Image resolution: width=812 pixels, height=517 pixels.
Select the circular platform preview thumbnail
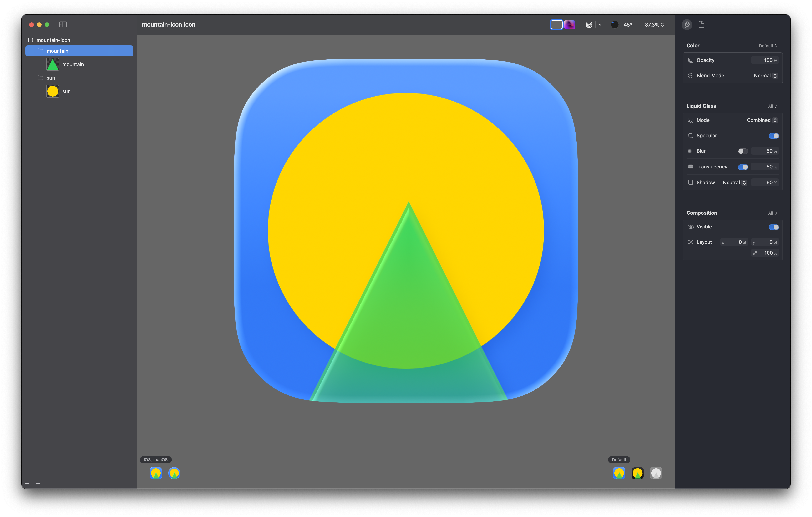click(174, 473)
